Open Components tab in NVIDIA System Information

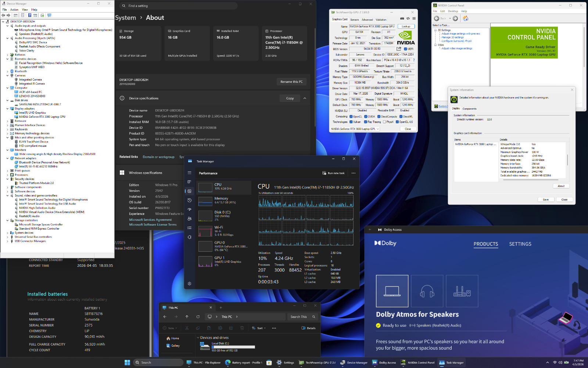click(x=469, y=109)
